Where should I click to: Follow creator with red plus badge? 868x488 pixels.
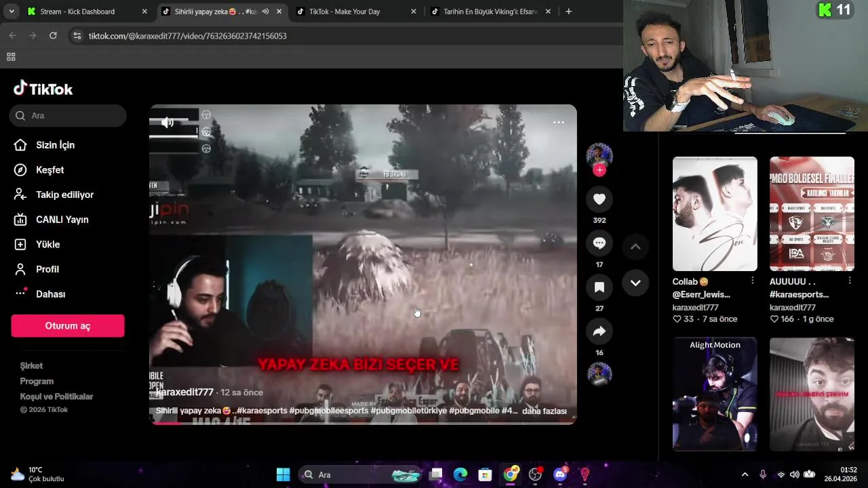(599, 170)
